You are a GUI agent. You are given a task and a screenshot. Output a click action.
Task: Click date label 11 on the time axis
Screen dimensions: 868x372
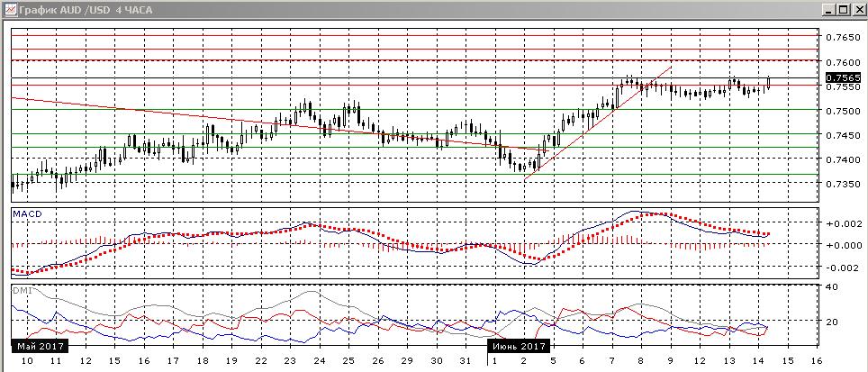click(x=55, y=361)
